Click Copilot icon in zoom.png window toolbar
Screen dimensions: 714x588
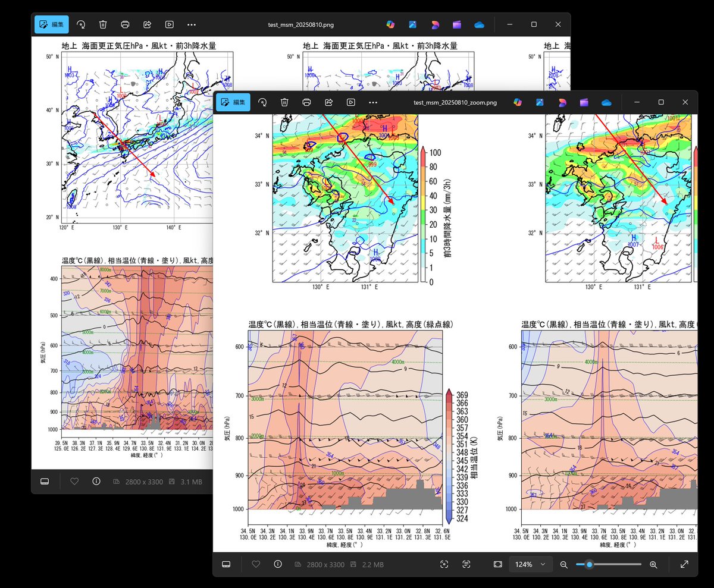[x=517, y=102]
